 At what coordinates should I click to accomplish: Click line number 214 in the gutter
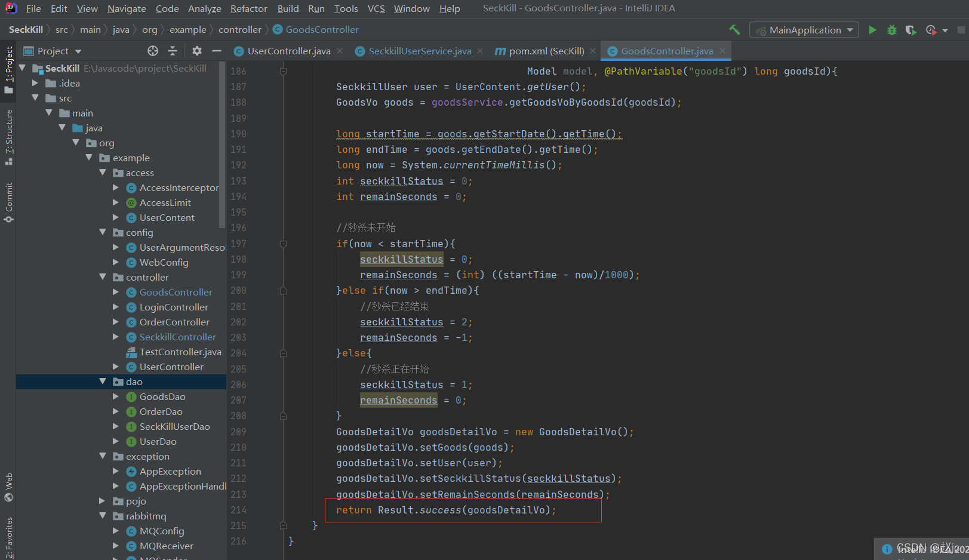tap(238, 510)
